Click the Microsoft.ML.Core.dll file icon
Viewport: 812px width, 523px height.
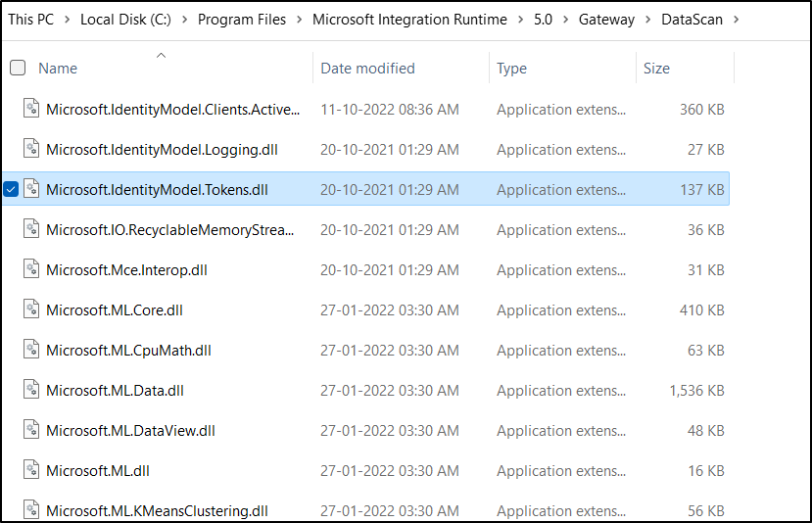(x=31, y=309)
